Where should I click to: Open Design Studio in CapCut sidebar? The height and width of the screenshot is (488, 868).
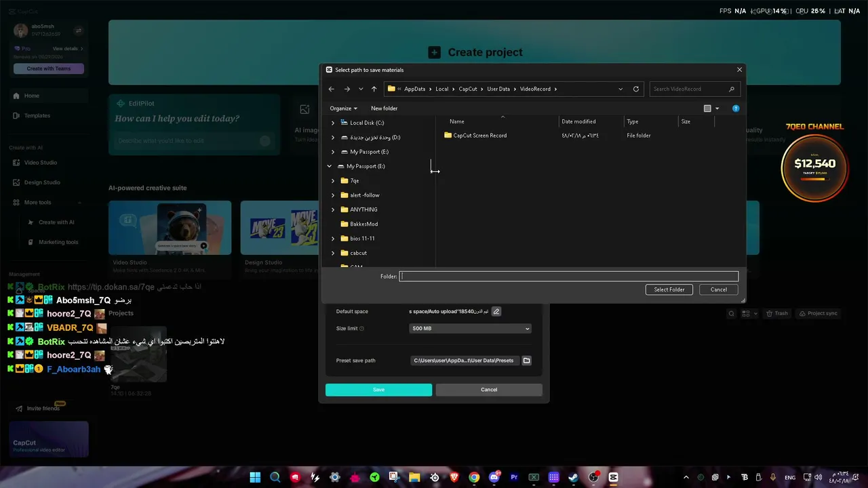50,182
